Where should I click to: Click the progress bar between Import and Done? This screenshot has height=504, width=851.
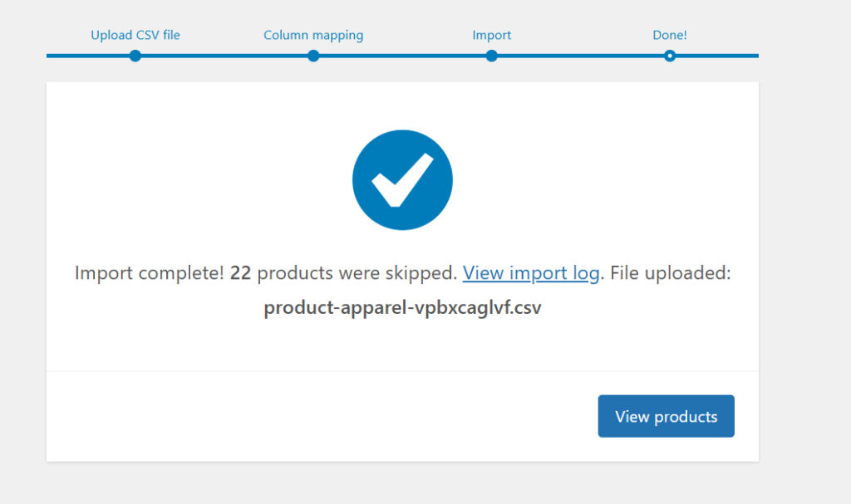582,56
